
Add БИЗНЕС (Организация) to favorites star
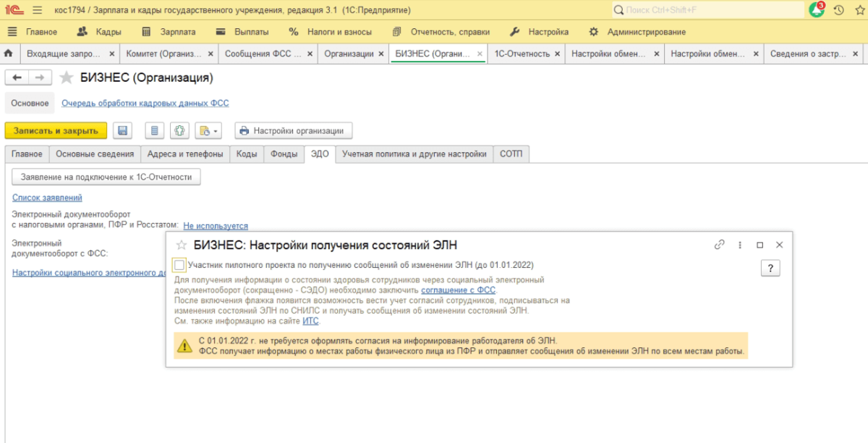[x=67, y=77]
